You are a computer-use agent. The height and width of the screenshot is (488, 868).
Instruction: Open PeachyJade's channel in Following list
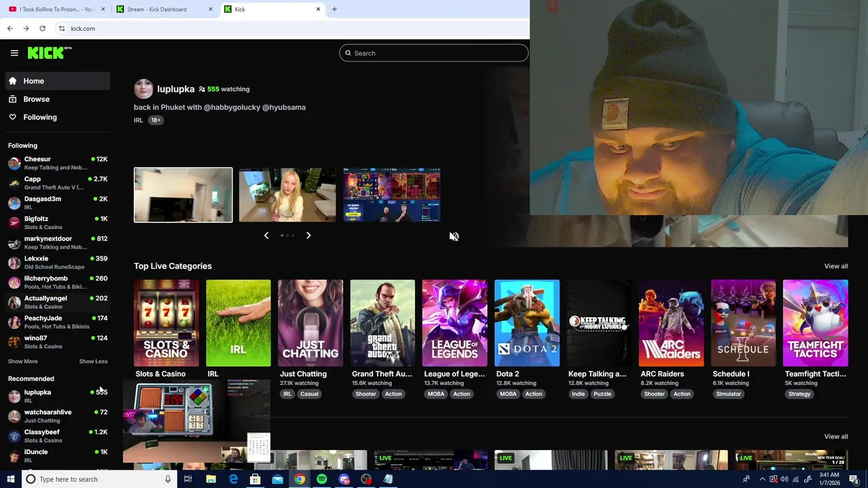coord(58,322)
